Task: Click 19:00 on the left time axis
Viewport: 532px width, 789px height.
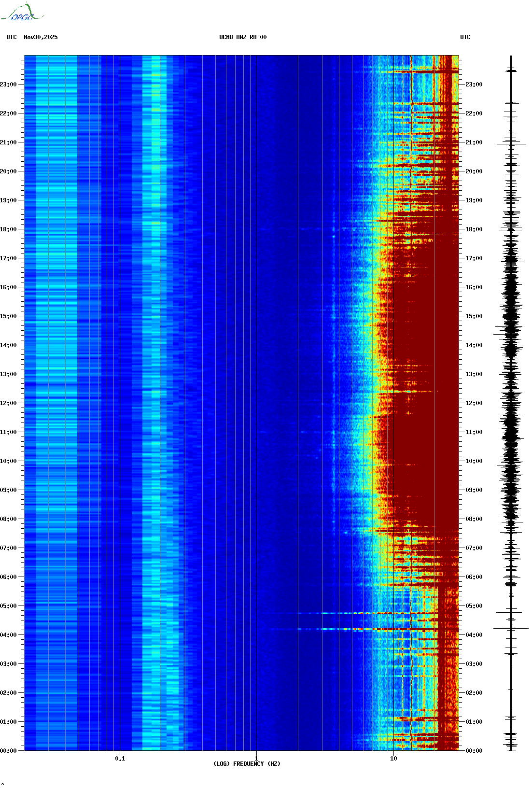Action: (8, 200)
